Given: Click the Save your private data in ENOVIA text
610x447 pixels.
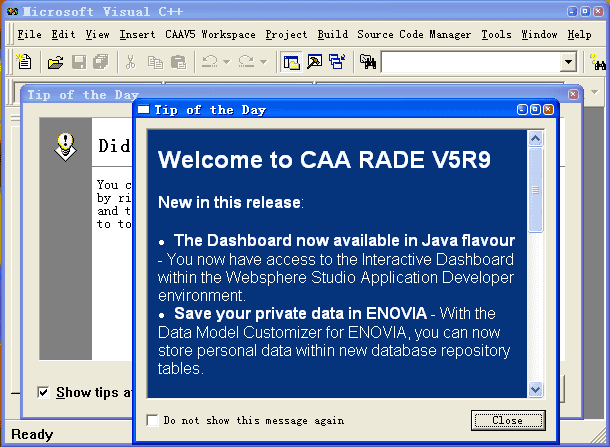Looking at the screenshot, I should tap(300, 314).
